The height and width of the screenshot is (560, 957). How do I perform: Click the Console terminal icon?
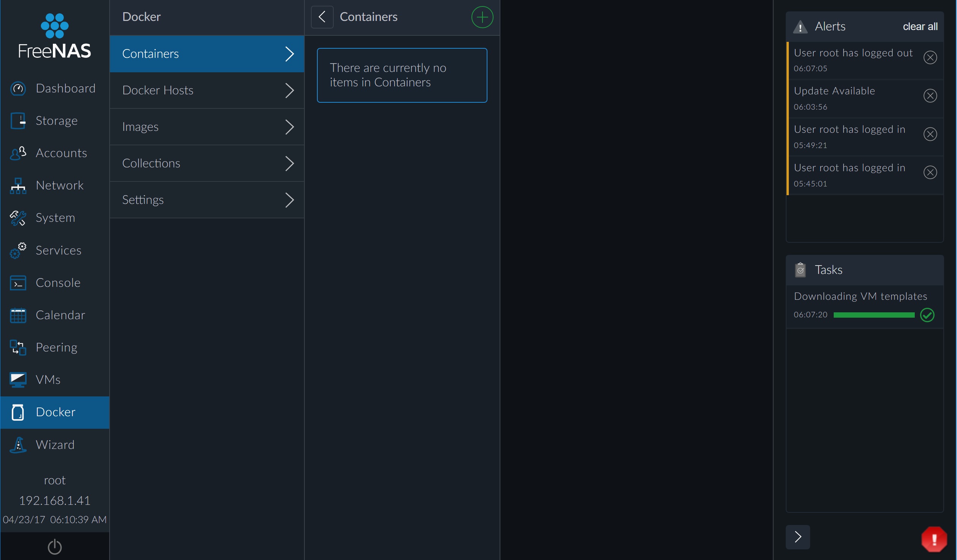[x=18, y=283]
